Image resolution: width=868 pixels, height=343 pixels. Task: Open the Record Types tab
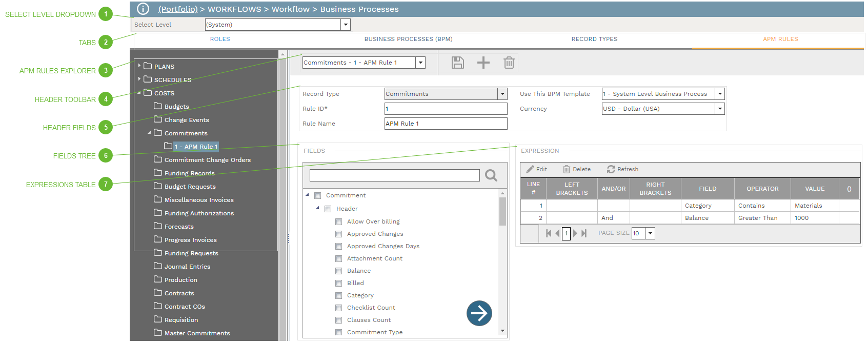pos(594,39)
